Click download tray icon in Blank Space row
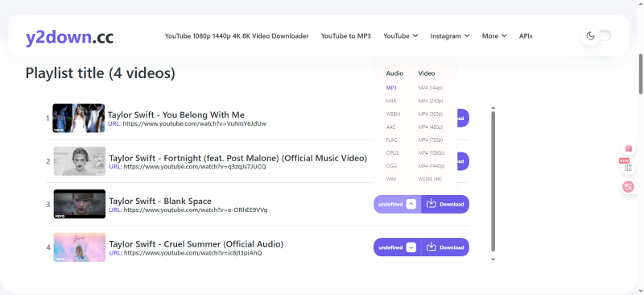 tap(431, 204)
